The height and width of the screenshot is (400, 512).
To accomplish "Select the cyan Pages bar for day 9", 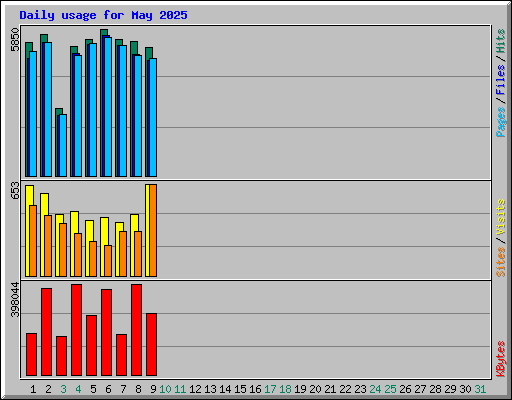I will (x=153, y=117).
